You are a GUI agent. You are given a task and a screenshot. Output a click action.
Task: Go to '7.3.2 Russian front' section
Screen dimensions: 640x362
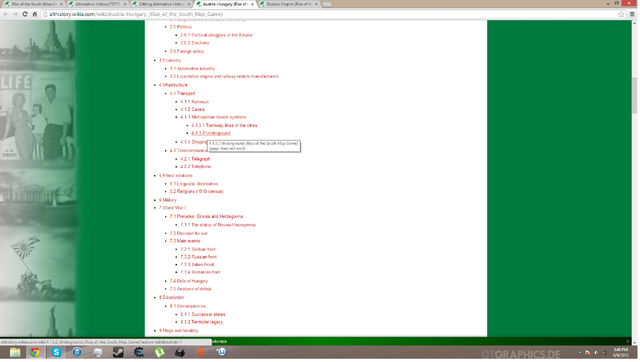click(199, 257)
